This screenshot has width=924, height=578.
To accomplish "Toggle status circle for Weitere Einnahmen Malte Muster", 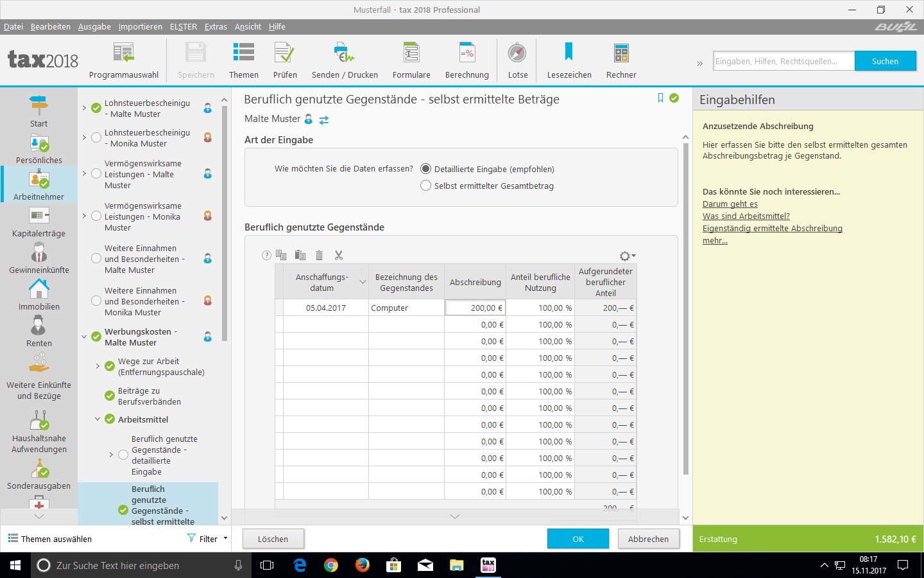I will [96, 258].
